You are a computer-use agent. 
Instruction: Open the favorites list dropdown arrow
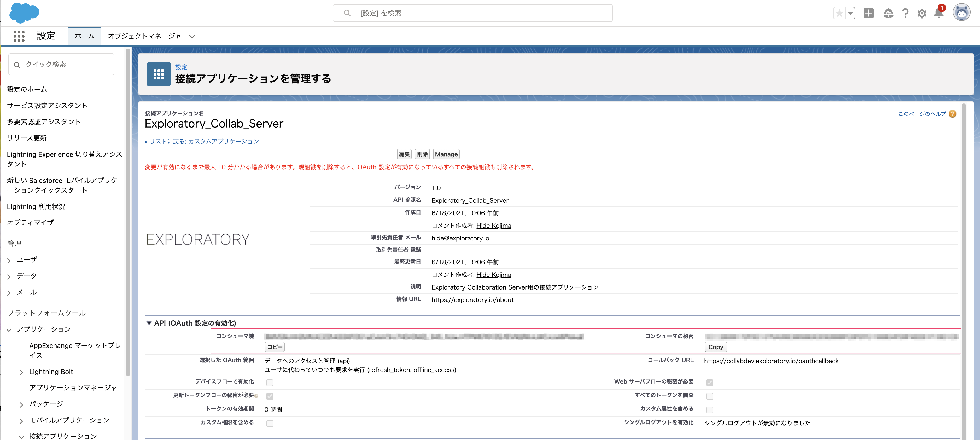[x=850, y=13]
